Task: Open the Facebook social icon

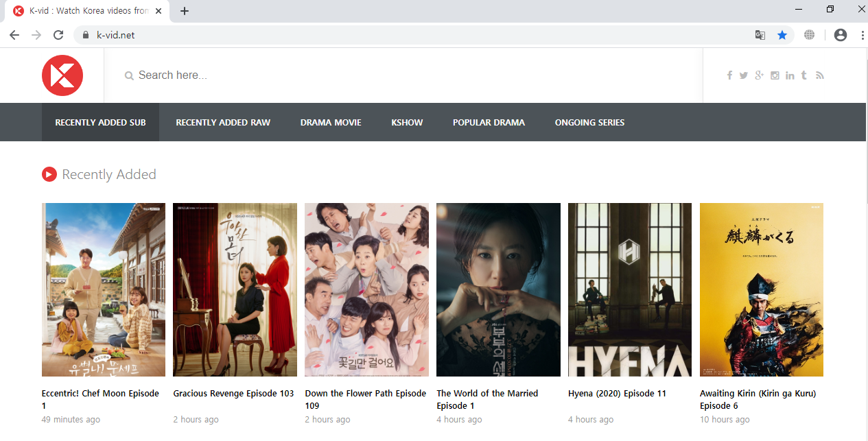Action: click(x=729, y=75)
